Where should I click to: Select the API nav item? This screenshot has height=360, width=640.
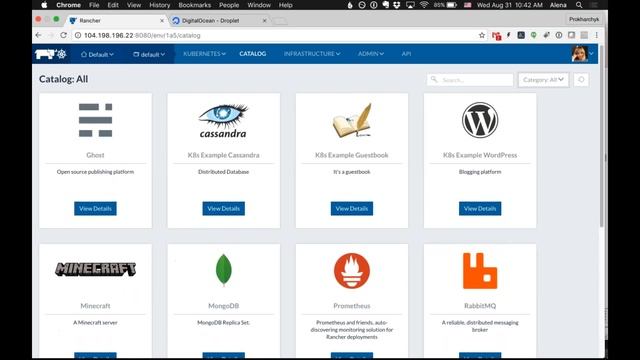tap(406, 54)
